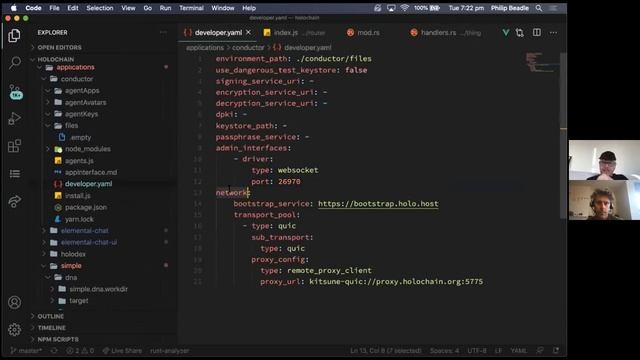This screenshot has height=360, width=640.
Task: Open yarn.lock in the explorer
Action: tap(79, 219)
